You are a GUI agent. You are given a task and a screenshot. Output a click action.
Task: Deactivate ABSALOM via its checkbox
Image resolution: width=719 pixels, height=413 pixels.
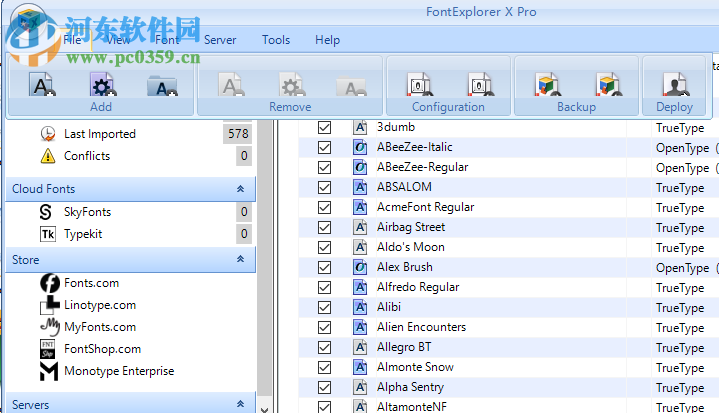(324, 187)
